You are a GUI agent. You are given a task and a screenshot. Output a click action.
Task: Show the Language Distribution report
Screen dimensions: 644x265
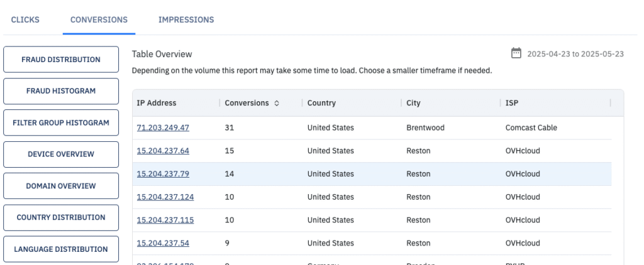[x=61, y=249]
